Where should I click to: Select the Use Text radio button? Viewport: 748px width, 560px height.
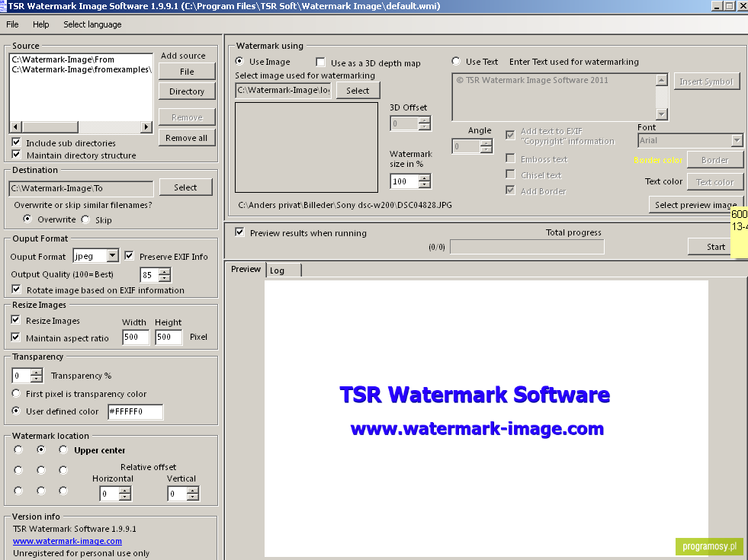pyautogui.click(x=456, y=61)
